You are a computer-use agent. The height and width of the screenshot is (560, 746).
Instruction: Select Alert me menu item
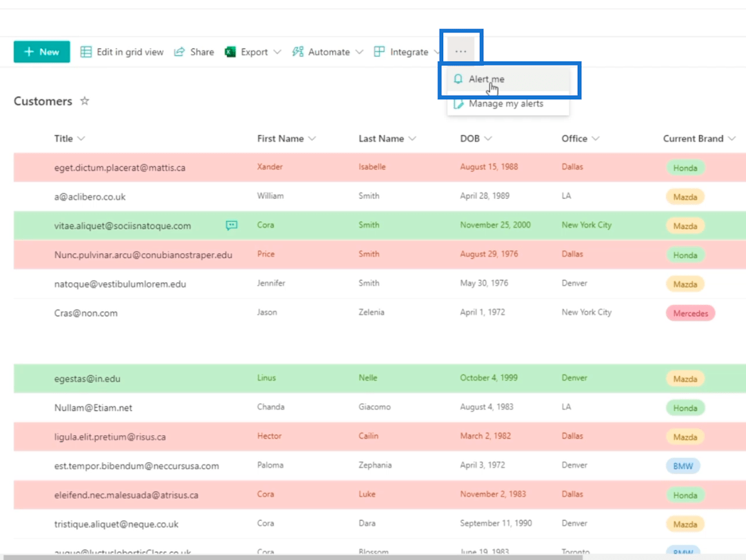(x=508, y=79)
